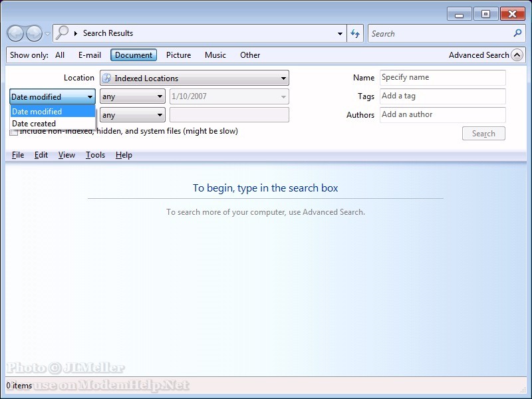This screenshot has width=532, height=399.
Task: Refresh the search results view
Action: click(x=355, y=34)
